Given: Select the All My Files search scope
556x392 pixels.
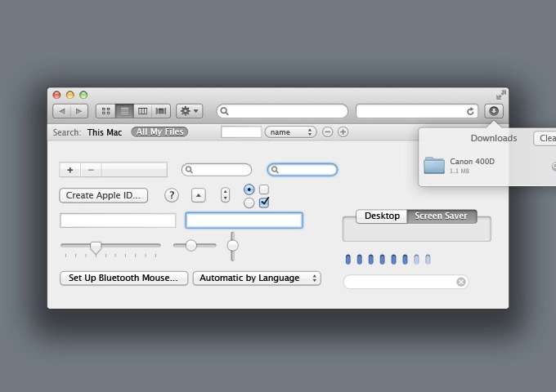Looking at the screenshot, I should coord(159,132).
